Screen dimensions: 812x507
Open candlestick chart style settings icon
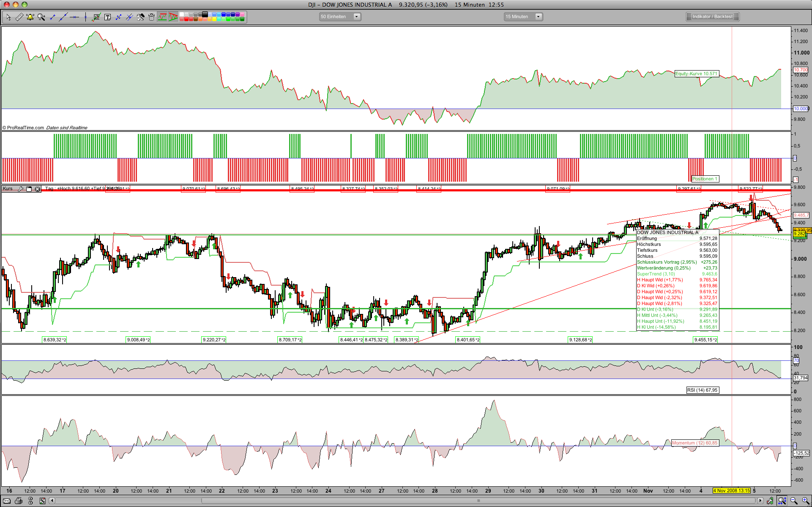[770, 501]
